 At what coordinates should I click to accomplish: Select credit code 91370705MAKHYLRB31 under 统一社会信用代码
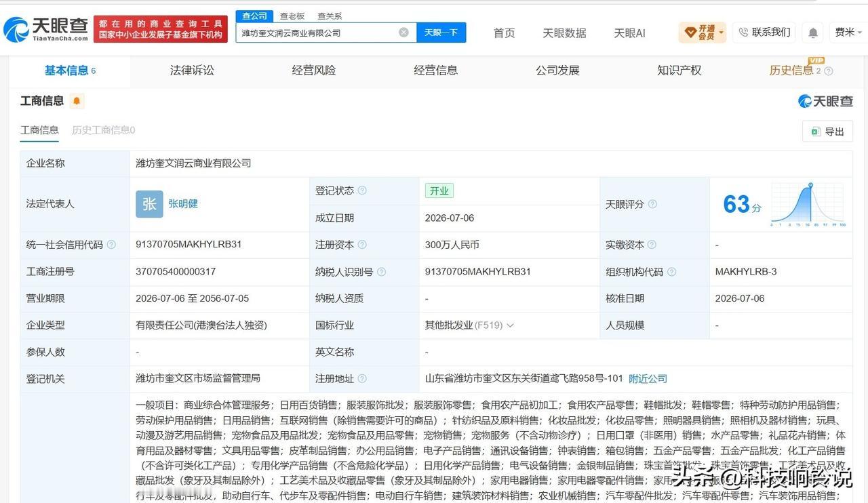189,245
